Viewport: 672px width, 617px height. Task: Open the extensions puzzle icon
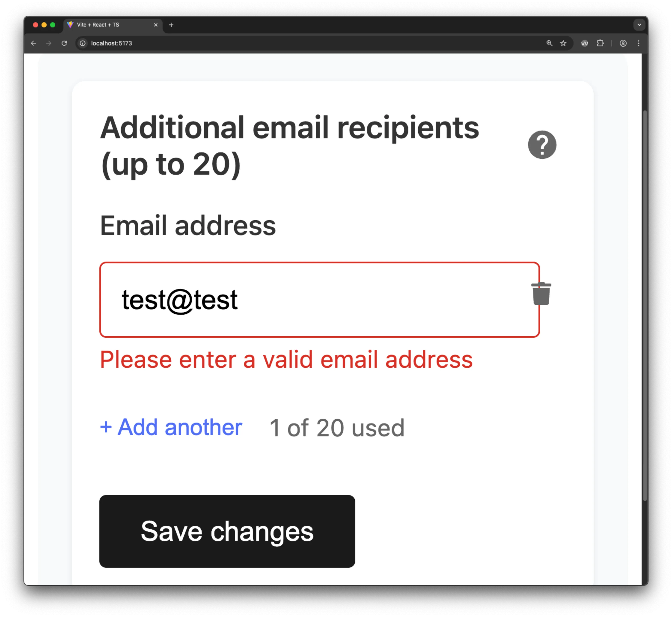pyautogui.click(x=600, y=43)
